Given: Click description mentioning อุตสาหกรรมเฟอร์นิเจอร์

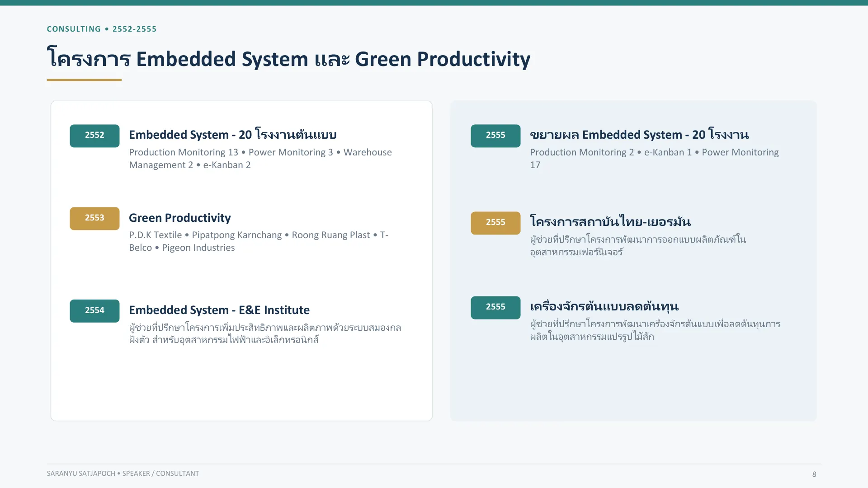Looking at the screenshot, I should click(x=638, y=246).
